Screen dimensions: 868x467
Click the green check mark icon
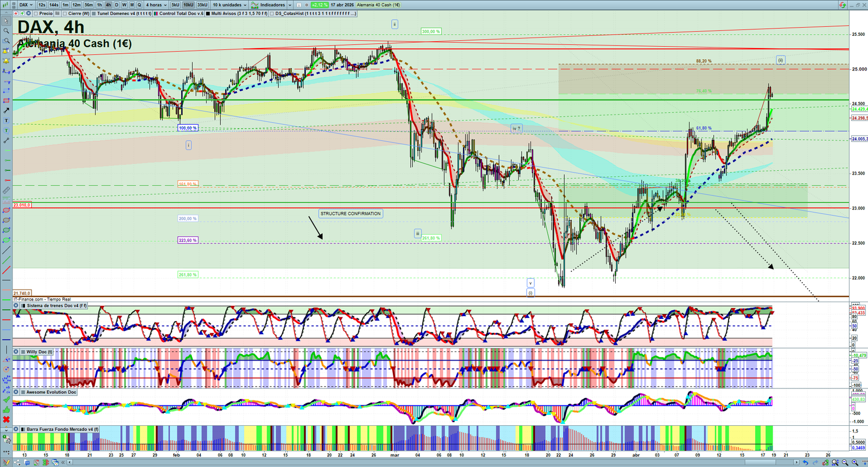[x=6, y=400]
